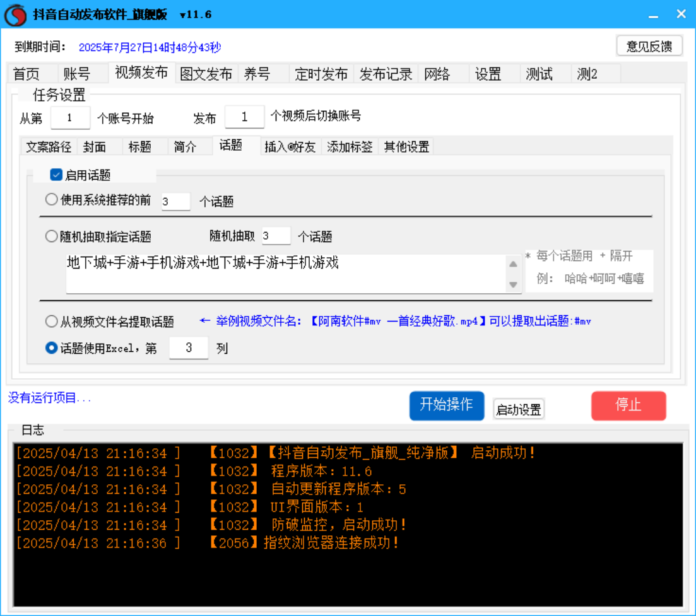This screenshot has width=696, height=616.
Task: Open the 文案路径 sub-tab
Action: click(49, 146)
